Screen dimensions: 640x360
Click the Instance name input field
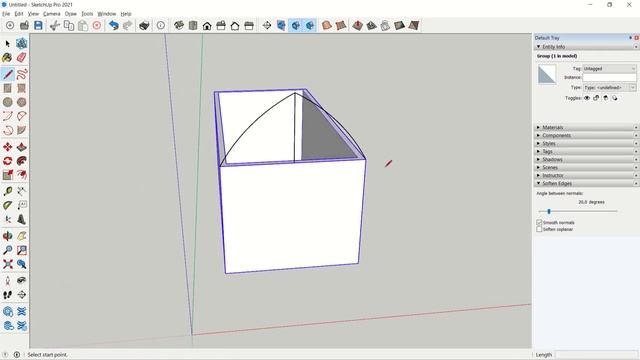pos(609,78)
